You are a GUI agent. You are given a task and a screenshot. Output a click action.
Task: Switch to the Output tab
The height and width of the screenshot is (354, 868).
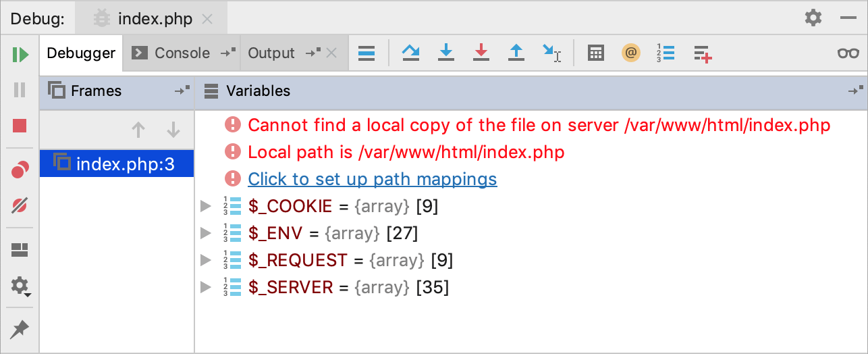(271, 53)
